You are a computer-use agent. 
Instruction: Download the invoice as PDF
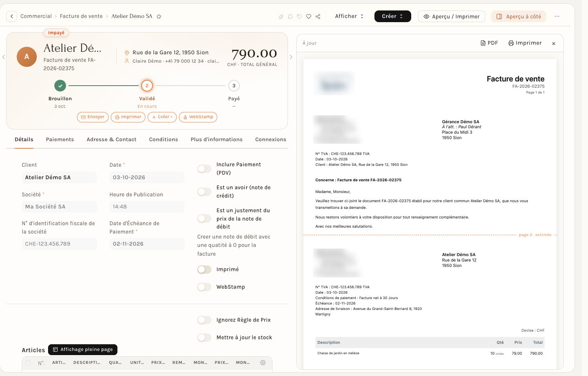489,43
